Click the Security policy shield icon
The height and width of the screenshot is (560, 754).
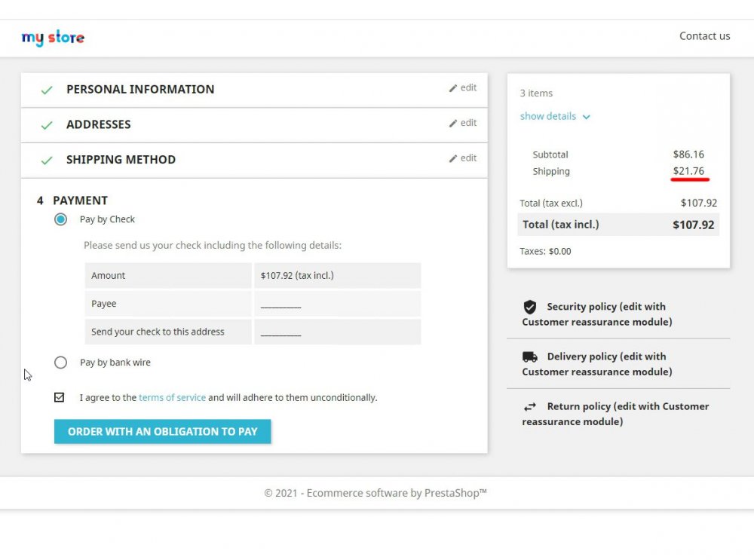(x=530, y=307)
